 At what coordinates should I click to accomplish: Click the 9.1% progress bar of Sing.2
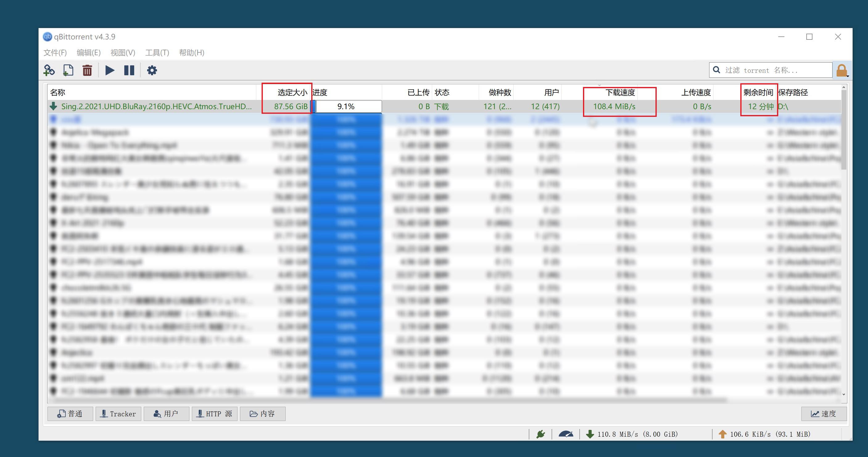(x=346, y=106)
